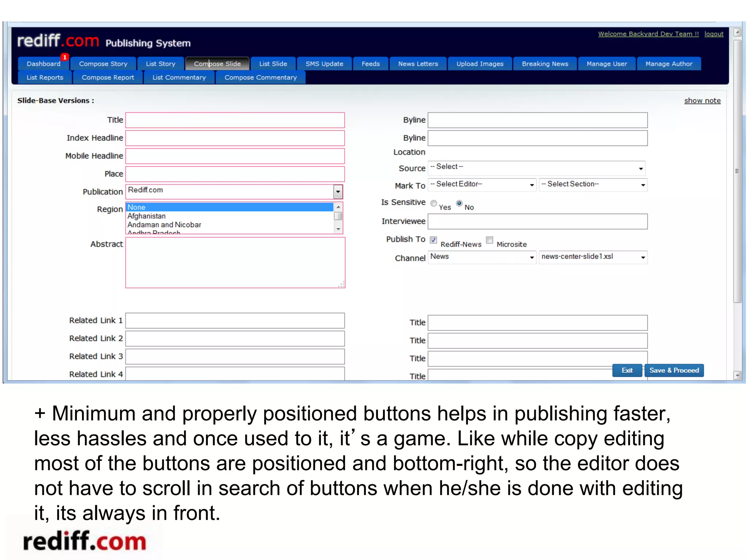Select Andaman and Nicobar in Region list
Image resolution: width=747 pixels, height=560 pixels.
pyautogui.click(x=230, y=225)
